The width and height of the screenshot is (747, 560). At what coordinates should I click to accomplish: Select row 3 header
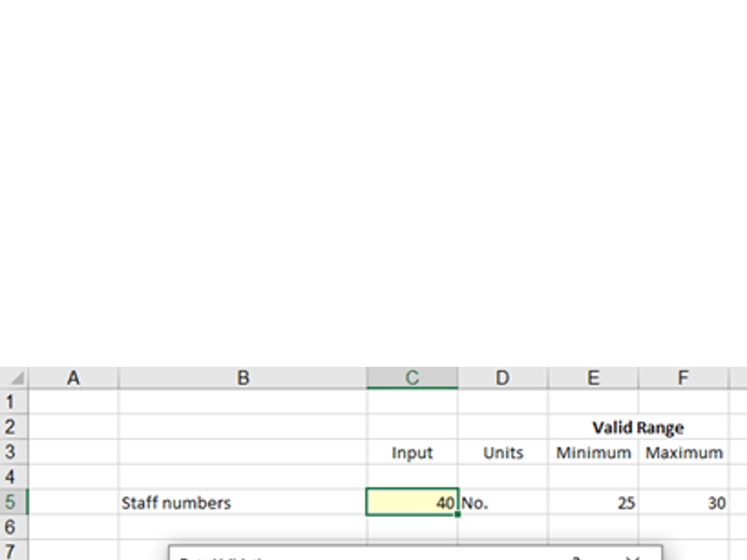coord(11,452)
